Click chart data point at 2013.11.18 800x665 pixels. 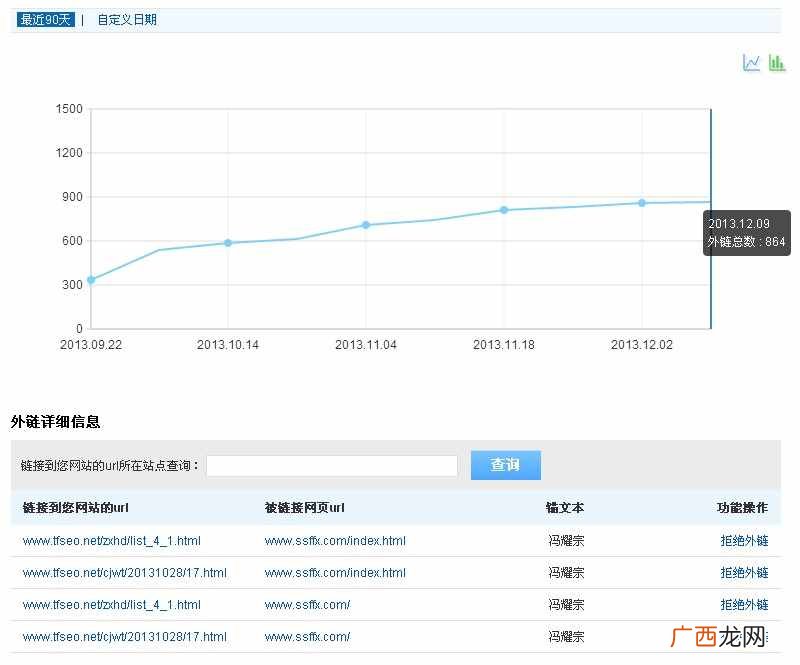[x=504, y=210]
